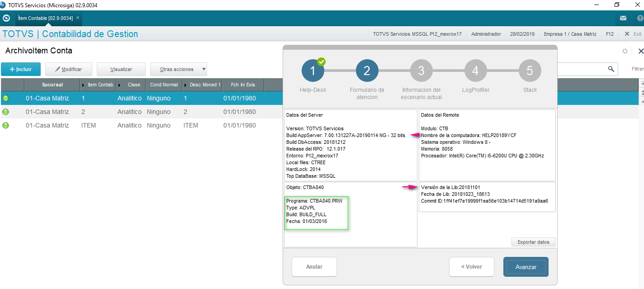Click Analitico cell in the Ítem 1 row
The width and height of the screenshot is (644, 289).
[x=129, y=98]
